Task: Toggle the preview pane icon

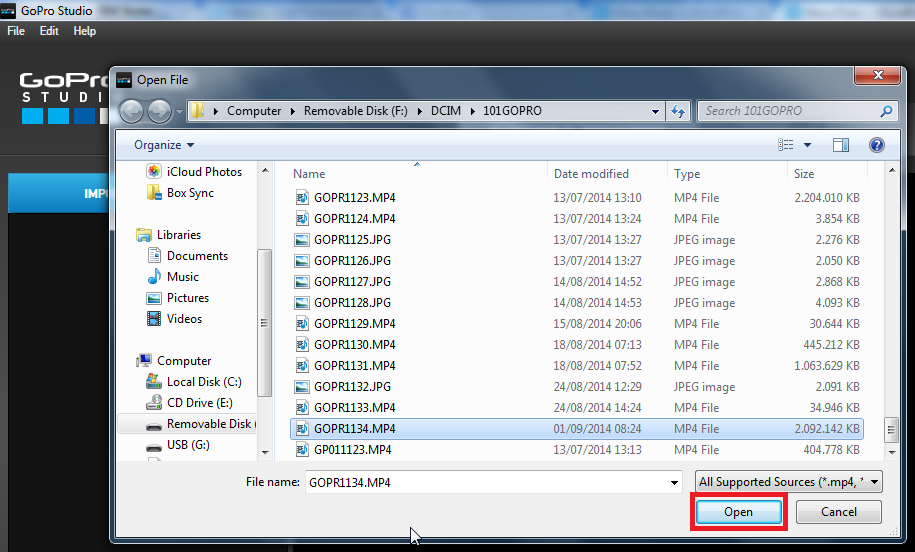Action: [841, 145]
